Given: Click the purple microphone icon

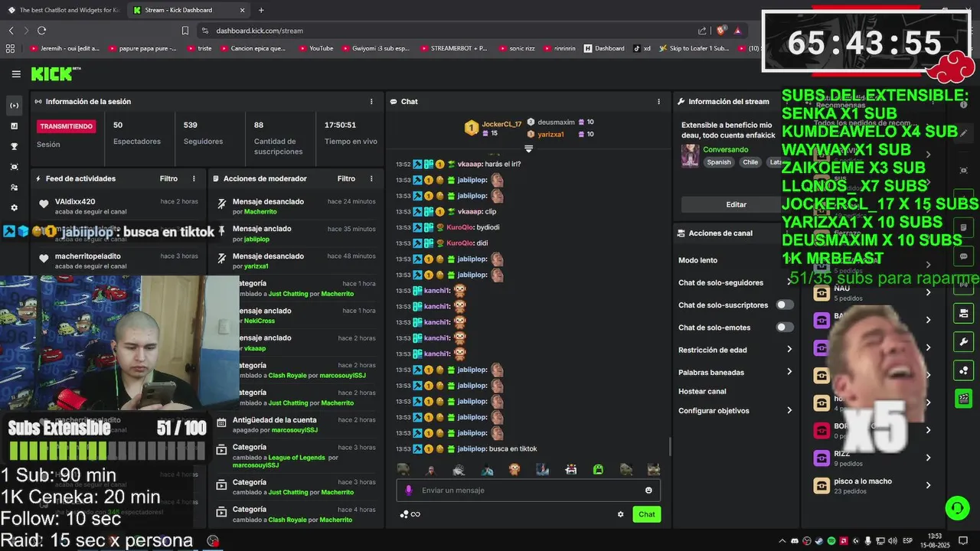Looking at the screenshot, I should tap(408, 491).
